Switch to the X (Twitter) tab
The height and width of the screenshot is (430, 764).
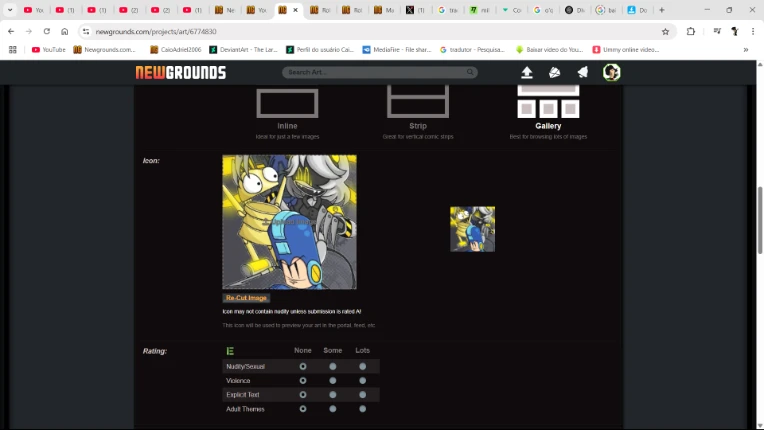[x=415, y=10]
